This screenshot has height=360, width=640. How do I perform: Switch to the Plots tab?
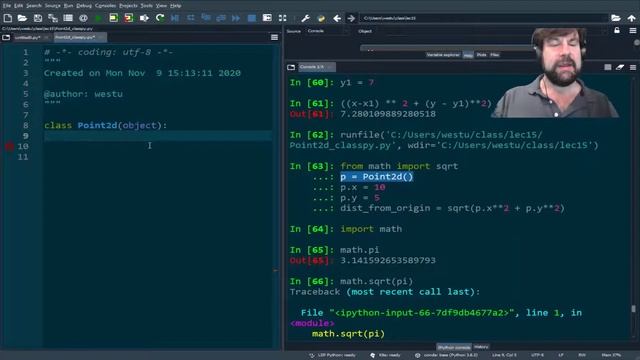[482, 55]
